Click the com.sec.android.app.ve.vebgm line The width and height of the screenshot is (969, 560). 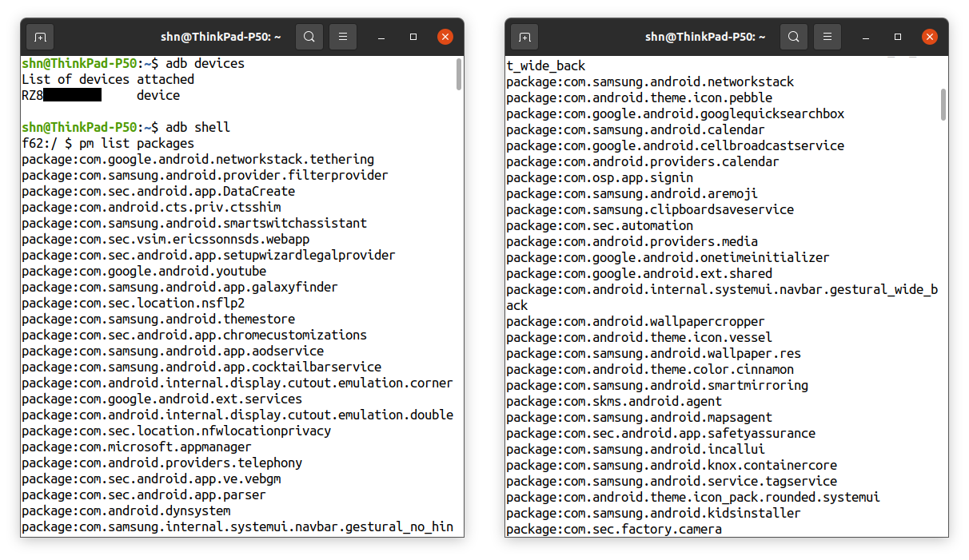(x=151, y=479)
